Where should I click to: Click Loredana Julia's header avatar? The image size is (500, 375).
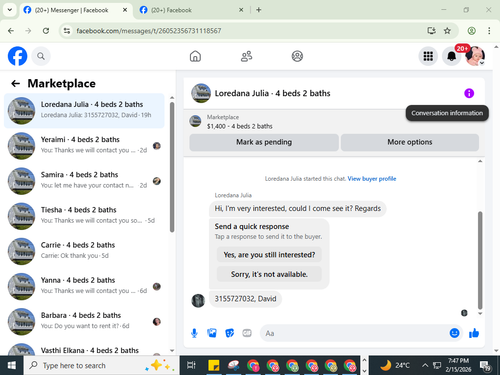201,93
